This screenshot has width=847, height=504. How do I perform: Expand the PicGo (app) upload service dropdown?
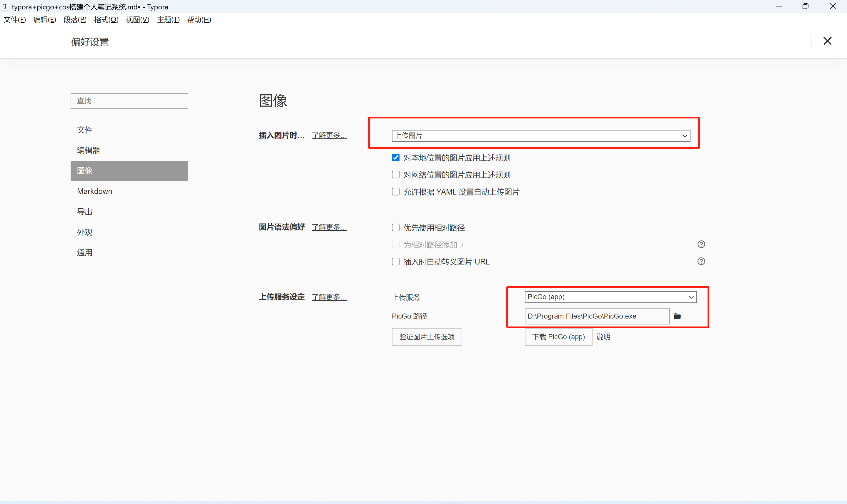610,297
